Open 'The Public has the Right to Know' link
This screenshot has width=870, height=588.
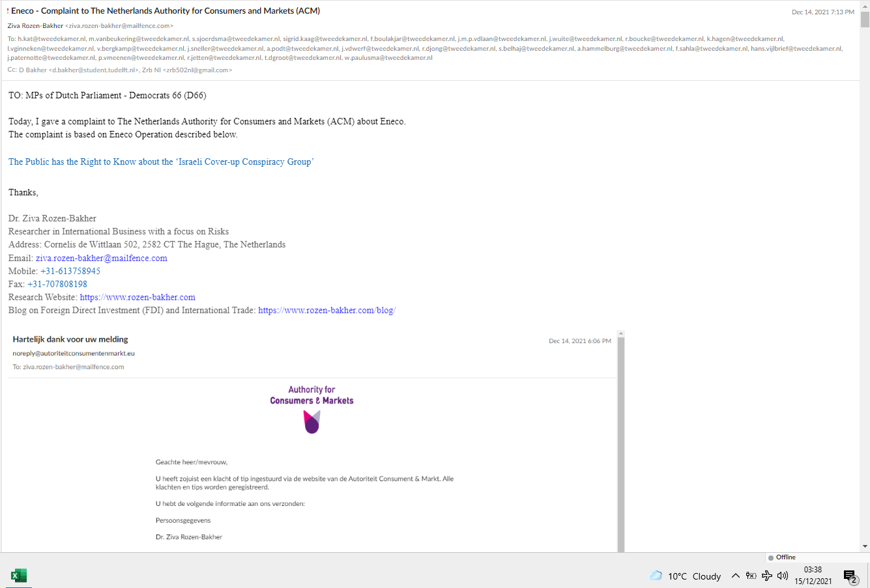point(161,161)
